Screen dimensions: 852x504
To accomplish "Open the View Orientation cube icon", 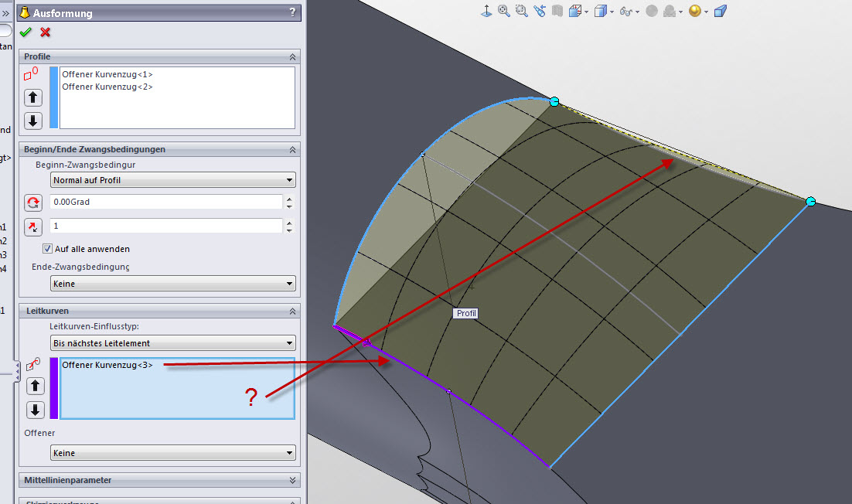I will 575,11.
